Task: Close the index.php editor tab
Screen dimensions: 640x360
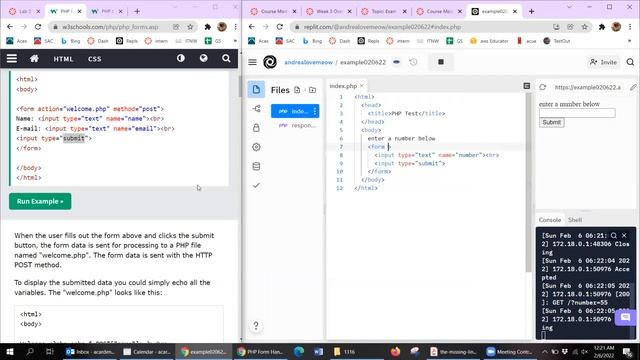Action: click(362, 86)
